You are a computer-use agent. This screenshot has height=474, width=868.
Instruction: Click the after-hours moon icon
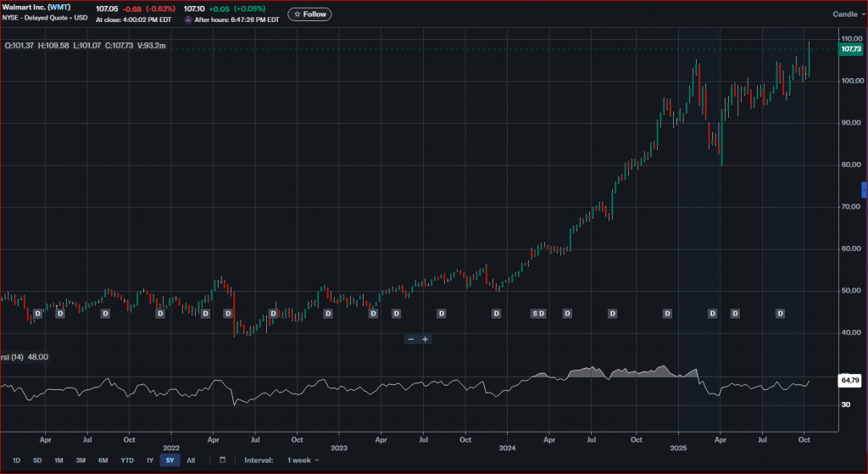(x=188, y=19)
